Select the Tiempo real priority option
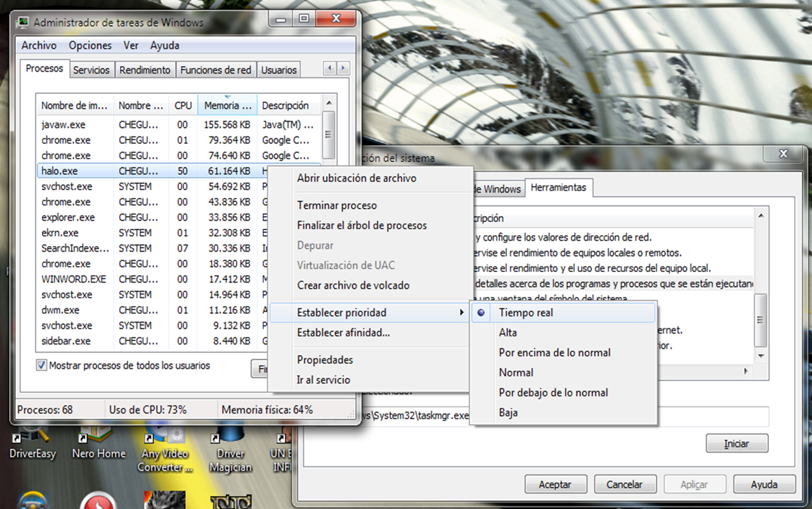Image resolution: width=812 pixels, height=509 pixels. [563, 312]
